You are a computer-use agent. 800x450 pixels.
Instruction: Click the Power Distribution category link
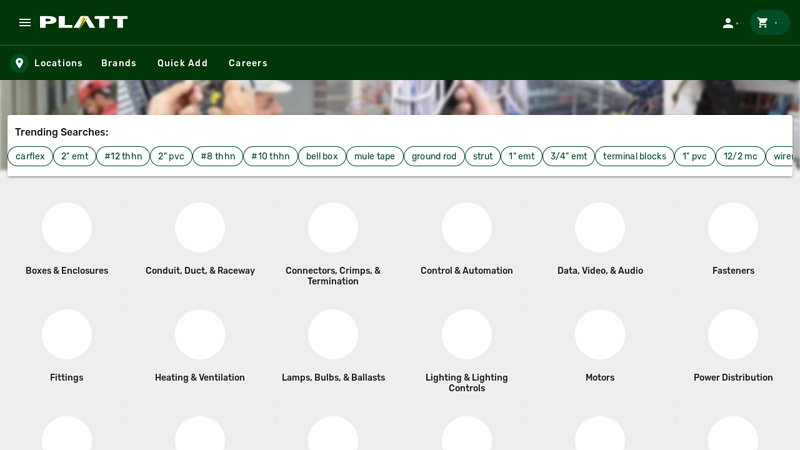[x=733, y=377]
